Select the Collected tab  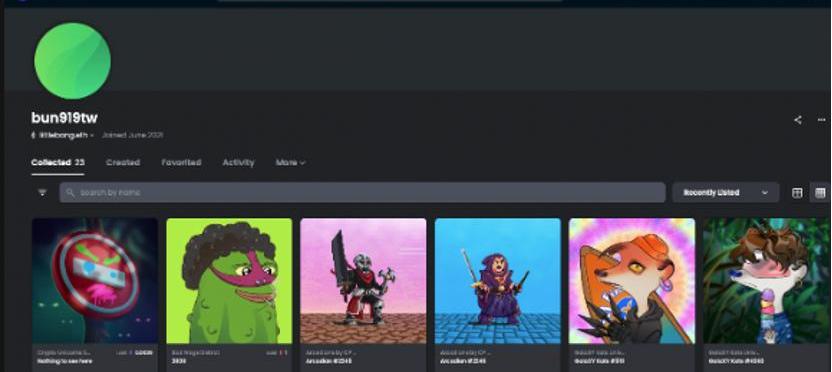(x=57, y=162)
